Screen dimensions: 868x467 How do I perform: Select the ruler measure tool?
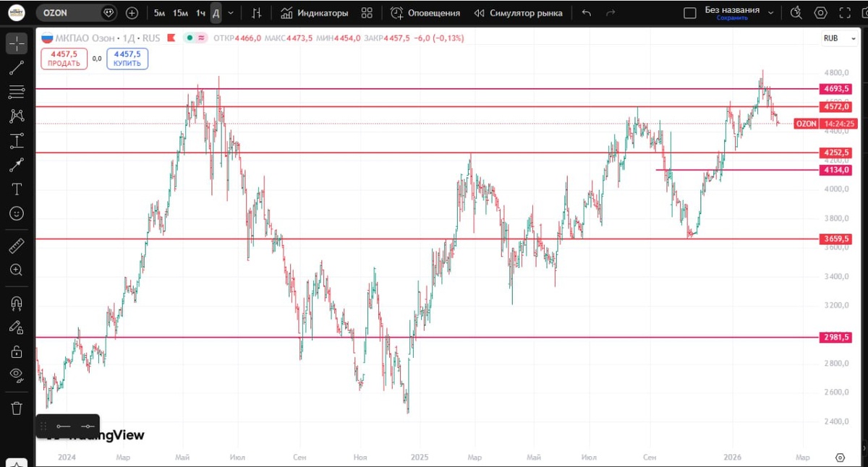[x=17, y=246]
